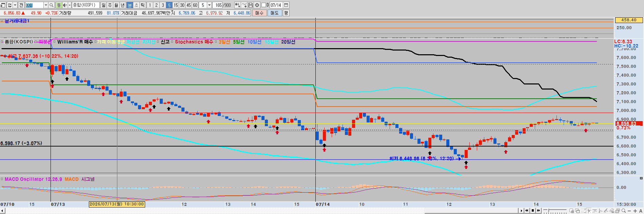This screenshot has width=644, height=214.
Task: Click the zoom-in plus icon at bottom right
Action: click(635, 211)
